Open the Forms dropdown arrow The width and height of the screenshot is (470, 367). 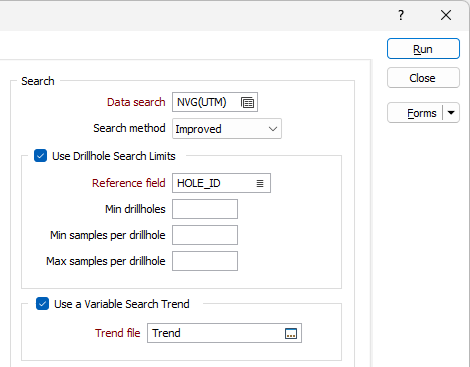point(451,113)
